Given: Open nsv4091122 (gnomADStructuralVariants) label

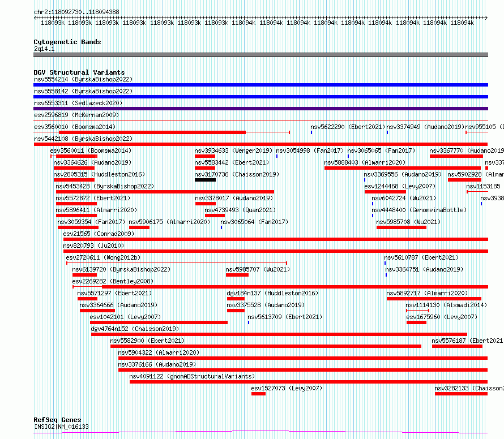Looking at the screenshot, I should 192,376.
